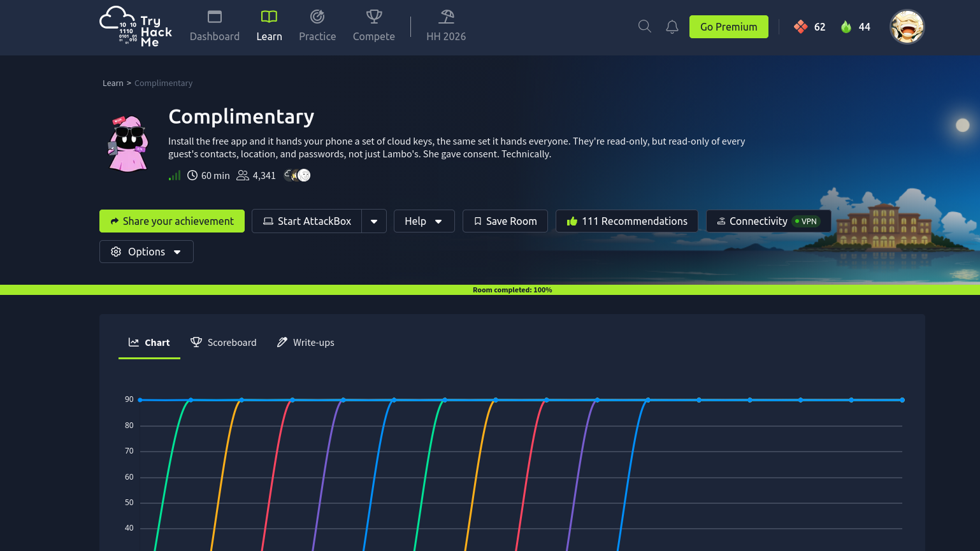The image size is (980, 551).
Task: Open the HH 2026 event page
Action: [446, 27]
